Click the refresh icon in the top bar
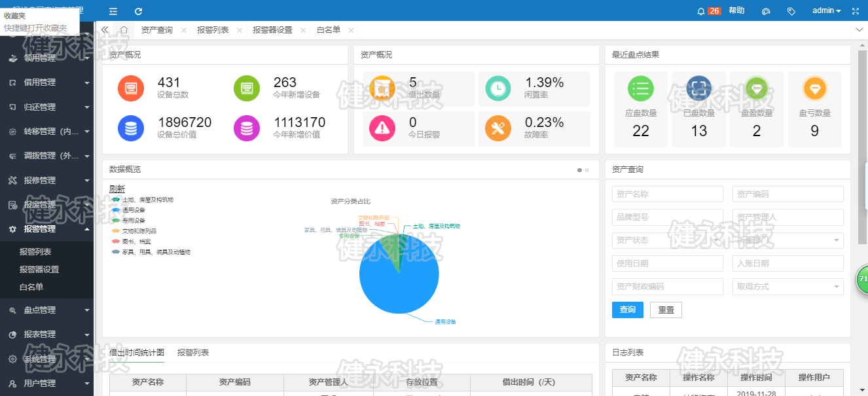This screenshot has height=396, width=868. point(138,11)
